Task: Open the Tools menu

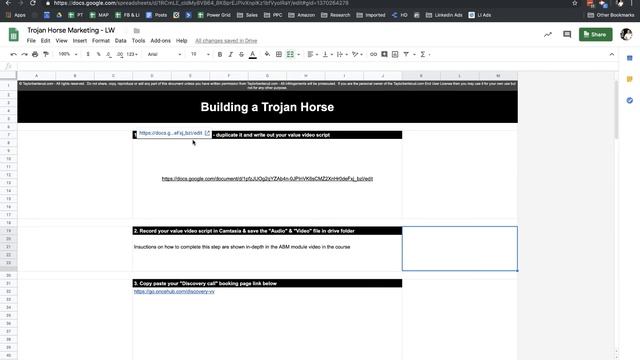Action: click(138, 41)
